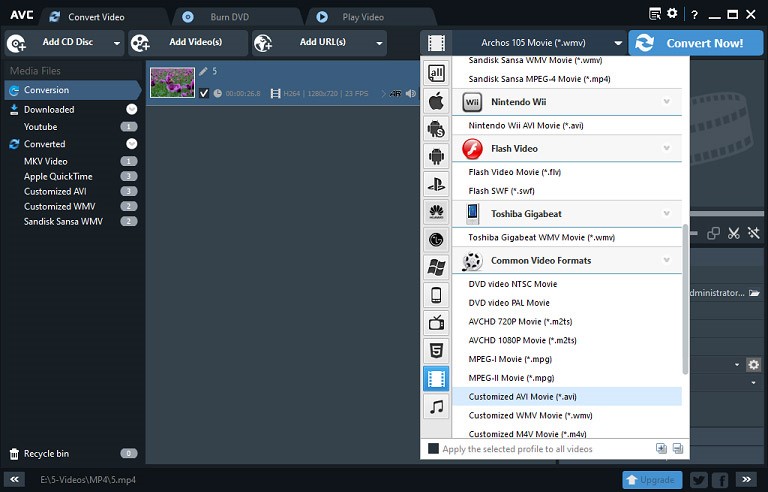Click the add profile icon in dropdown footer
Viewport: 768px width, 492px height.
point(661,448)
